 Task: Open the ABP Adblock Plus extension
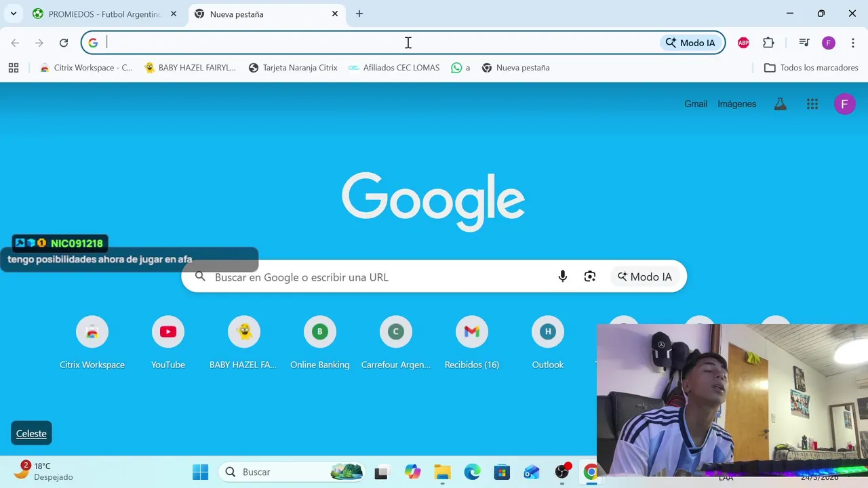[743, 43]
